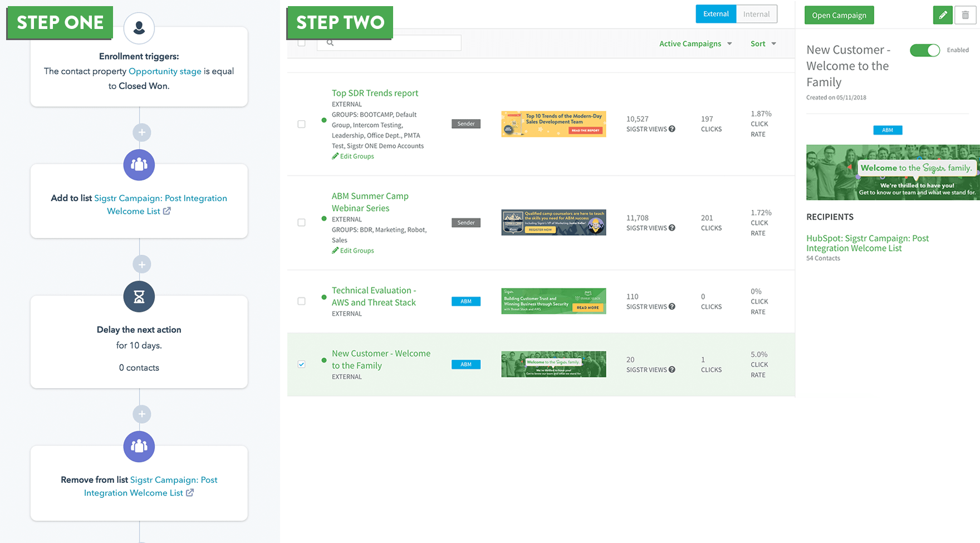Click green status dot for ABM Summer Camp
This screenshot has width=980, height=543.
click(x=324, y=219)
